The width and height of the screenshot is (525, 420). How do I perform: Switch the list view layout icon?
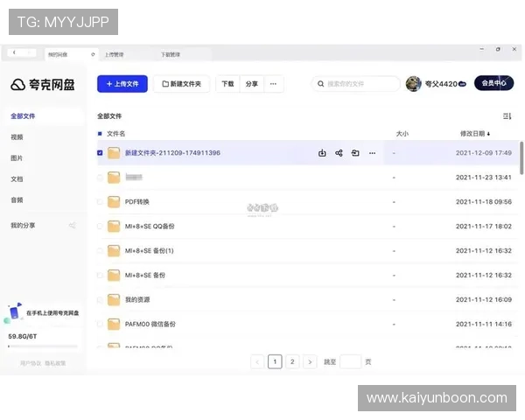pos(507,116)
